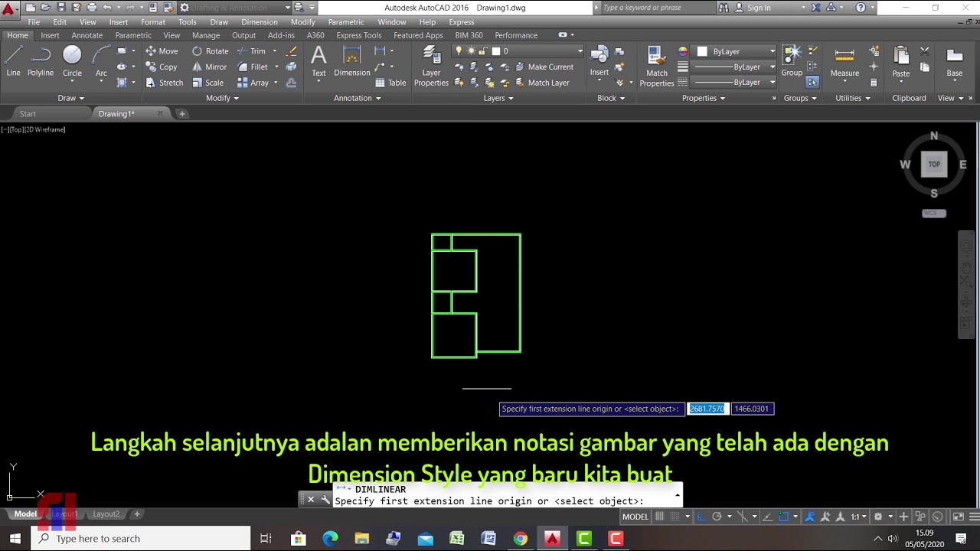Activate the Stretch command
This screenshot has width=980, height=551.
[x=164, y=83]
